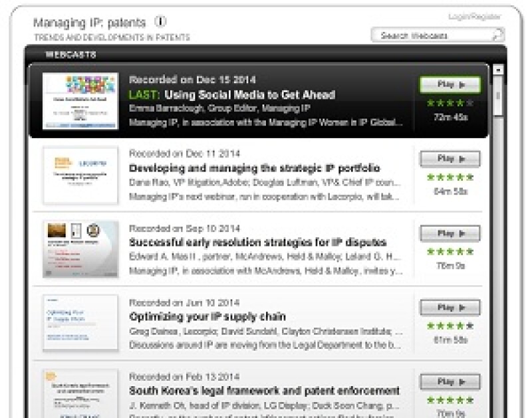
Task: Open the title Successful early resolution strategies for IP disputes
Action: 257,243
